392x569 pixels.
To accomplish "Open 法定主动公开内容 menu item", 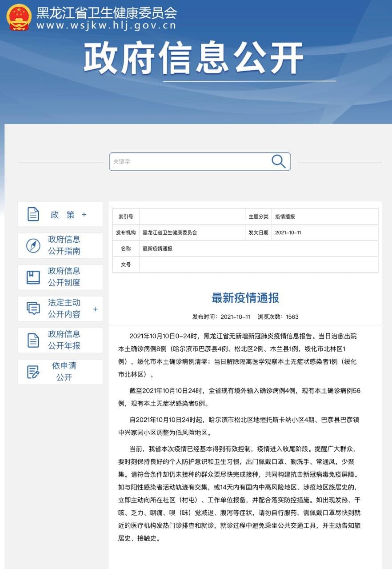I will point(60,309).
